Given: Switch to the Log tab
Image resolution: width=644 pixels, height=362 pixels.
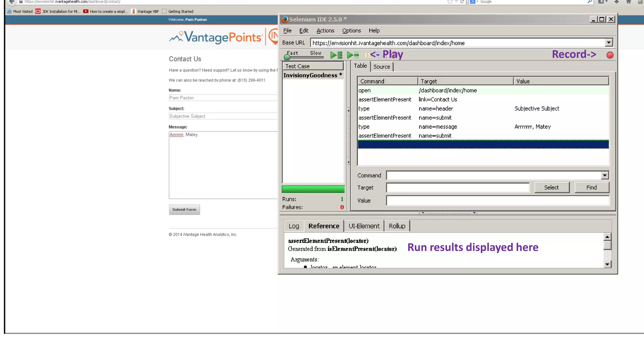Looking at the screenshot, I should [294, 226].
